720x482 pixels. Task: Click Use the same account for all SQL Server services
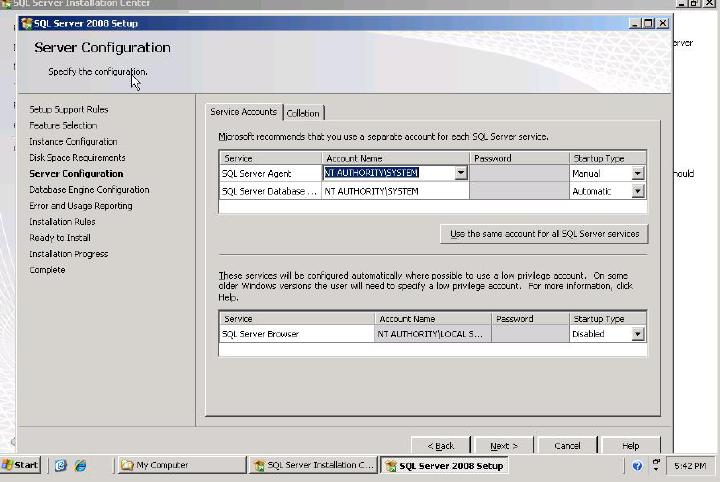(544, 234)
